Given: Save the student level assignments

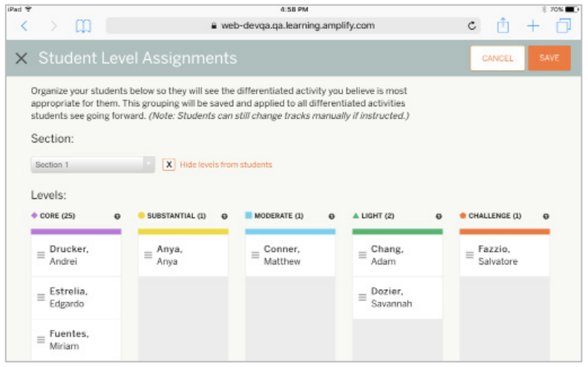Looking at the screenshot, I should tap(549, 58).
